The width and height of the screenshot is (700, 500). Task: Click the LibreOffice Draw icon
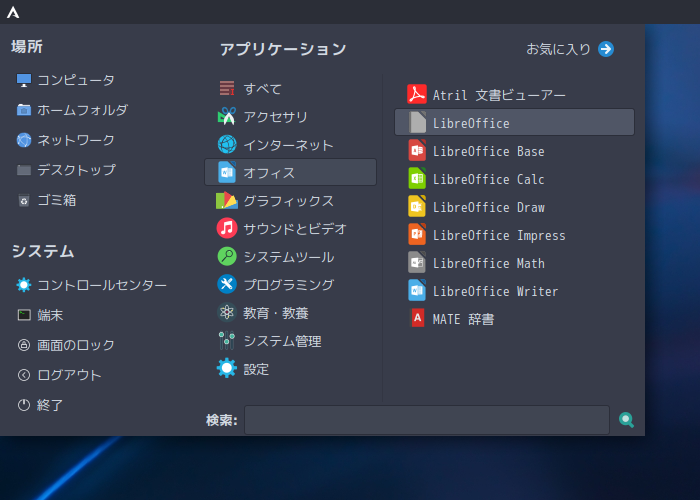417,207
